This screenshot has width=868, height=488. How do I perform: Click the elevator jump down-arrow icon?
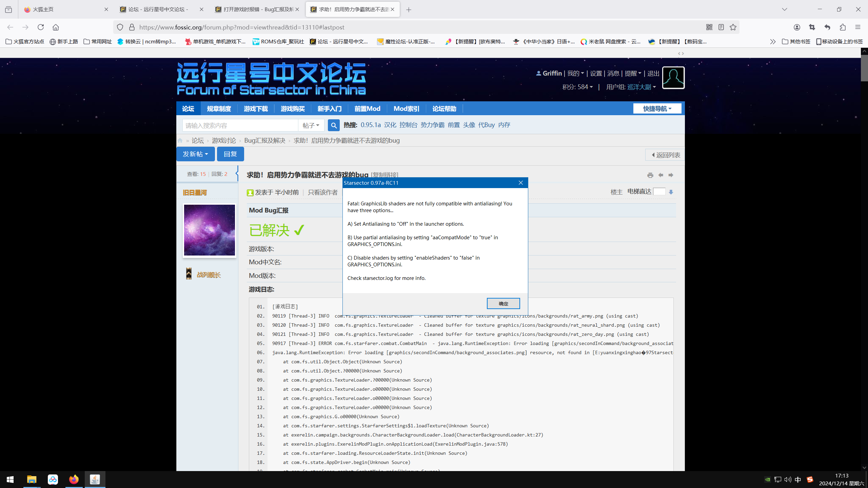[671, 192]
